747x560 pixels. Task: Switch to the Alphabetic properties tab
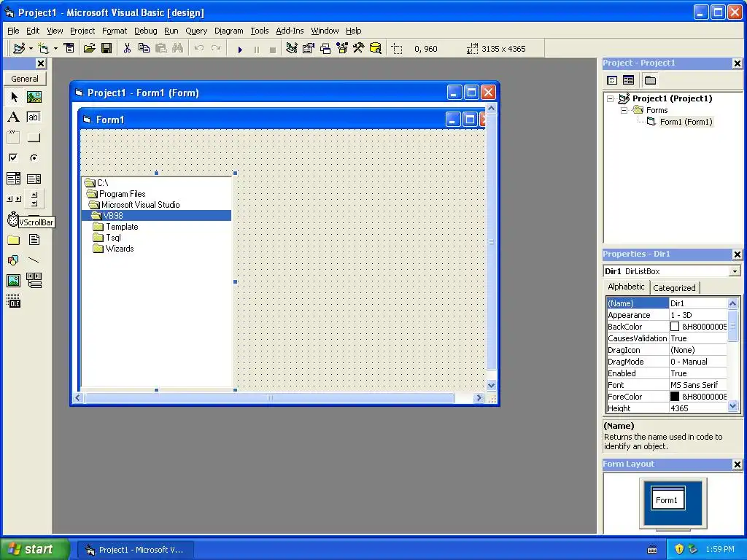pos(626,287)
